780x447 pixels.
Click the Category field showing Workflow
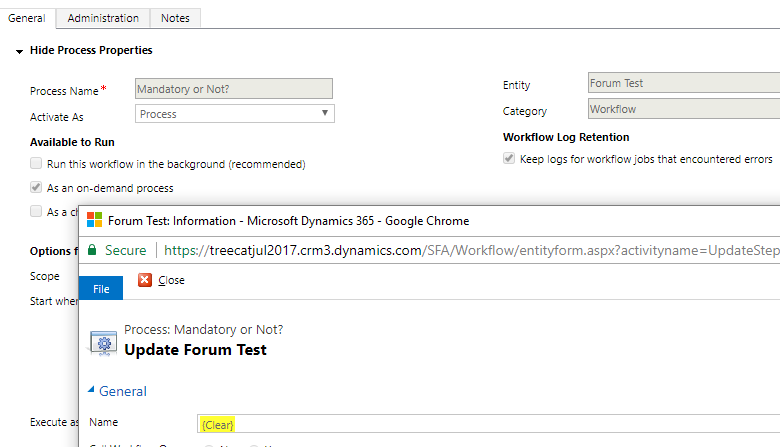(x=684, y=108)
